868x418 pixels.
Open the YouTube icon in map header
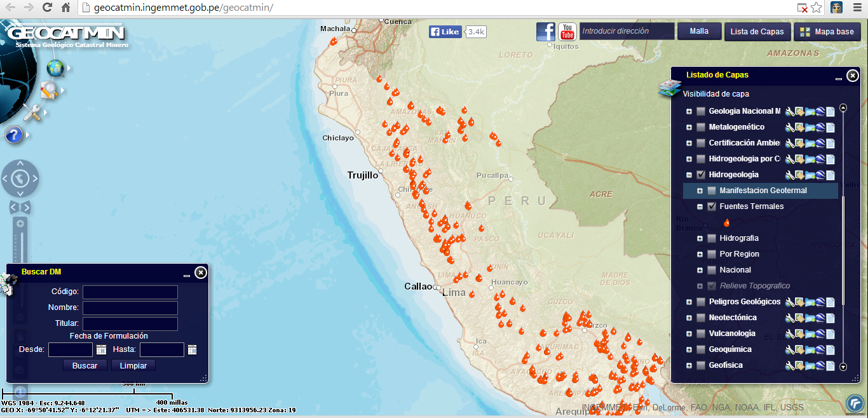567,31
